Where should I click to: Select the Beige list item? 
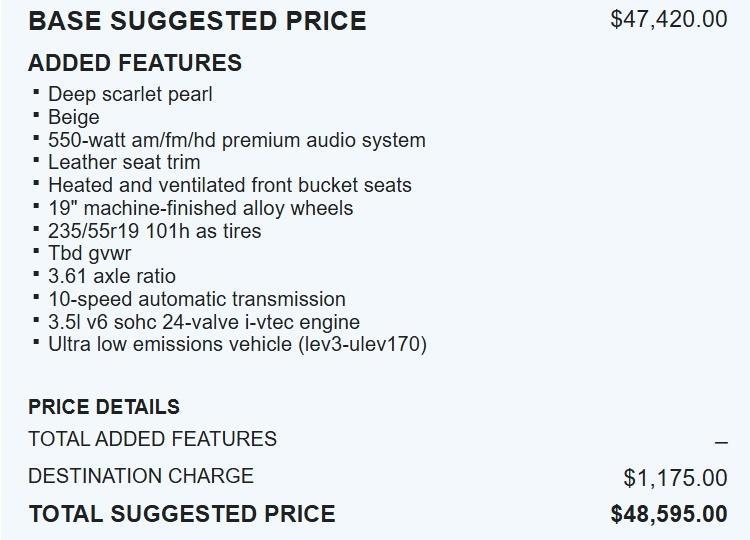tap(73, 117)
